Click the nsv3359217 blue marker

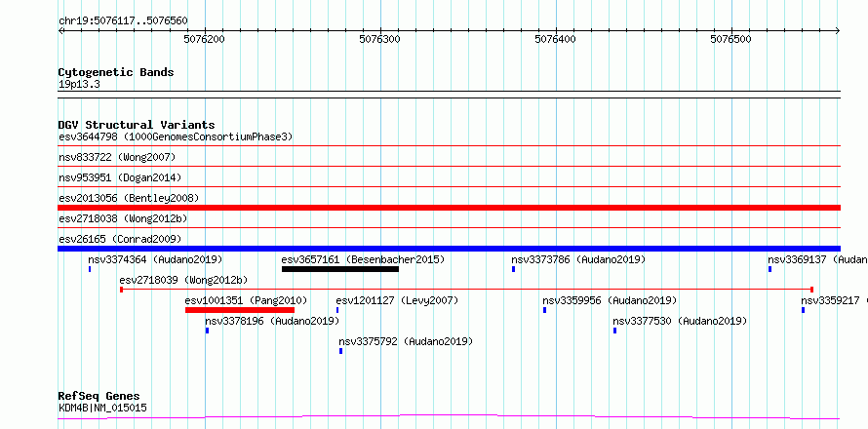[803, 310]
